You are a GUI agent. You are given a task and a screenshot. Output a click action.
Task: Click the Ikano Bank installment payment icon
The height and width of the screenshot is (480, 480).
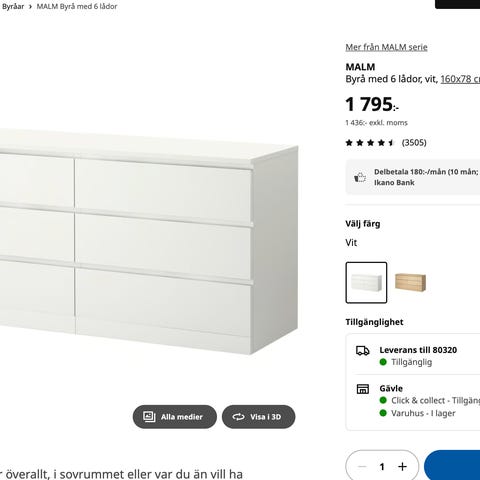(x=360, y=177)
